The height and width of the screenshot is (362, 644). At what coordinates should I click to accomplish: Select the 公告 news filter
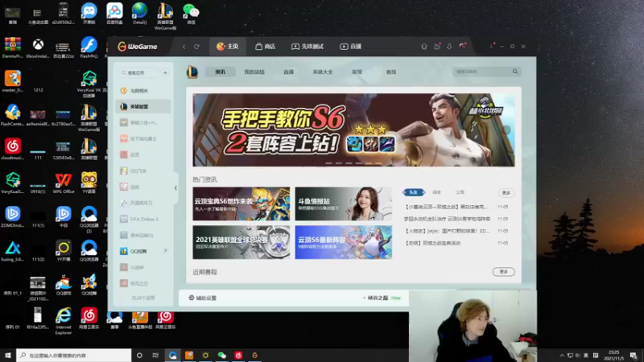(460, 192)
